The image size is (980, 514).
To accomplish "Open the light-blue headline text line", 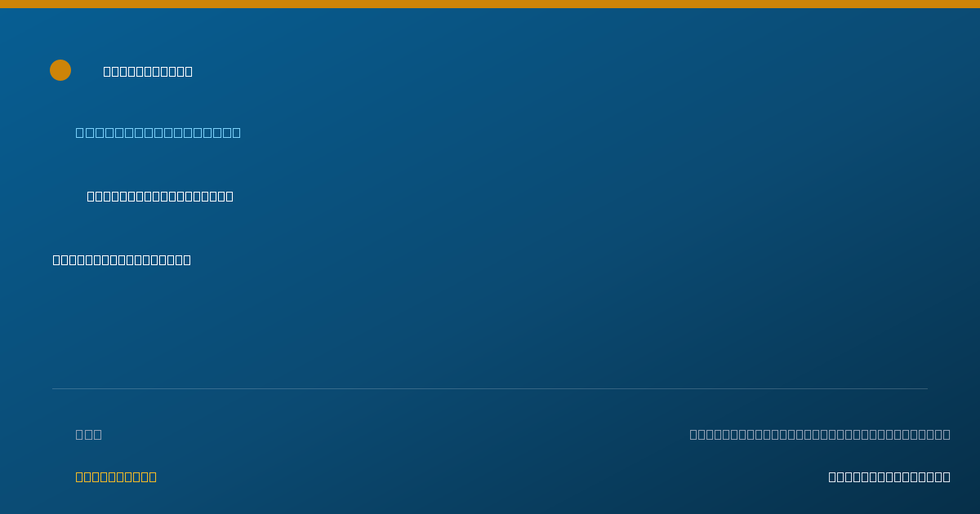I will pyautogui.click(x=158, y=132).
